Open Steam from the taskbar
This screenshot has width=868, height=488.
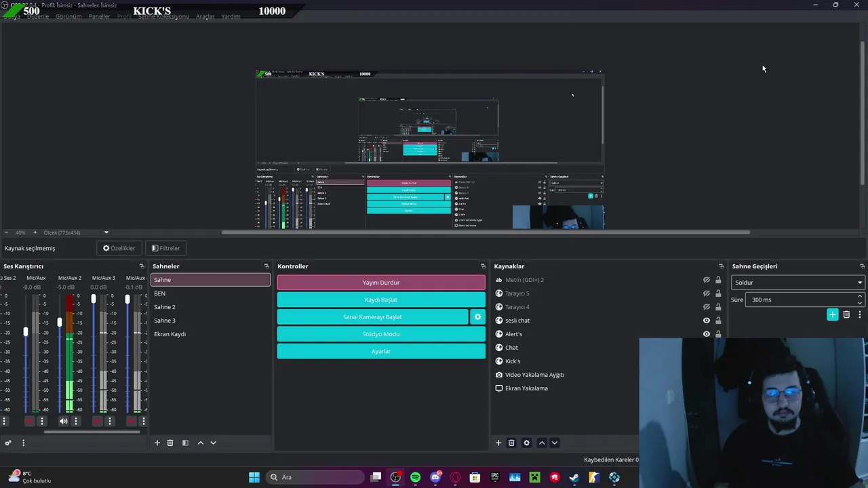[574, 477]
